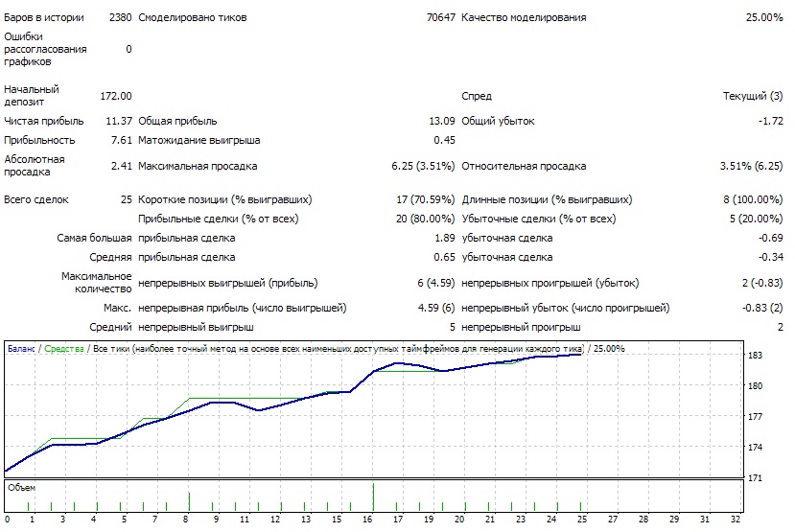Click the 183 value on the chart's price axis
Screen dimensions: 795x532
(755, 356)
